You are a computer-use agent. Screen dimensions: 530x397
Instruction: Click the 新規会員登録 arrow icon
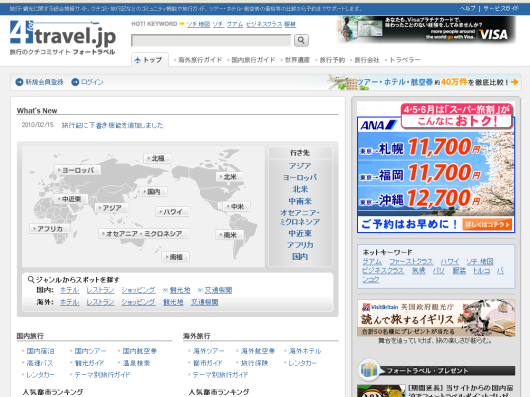(x=19, y=82)
